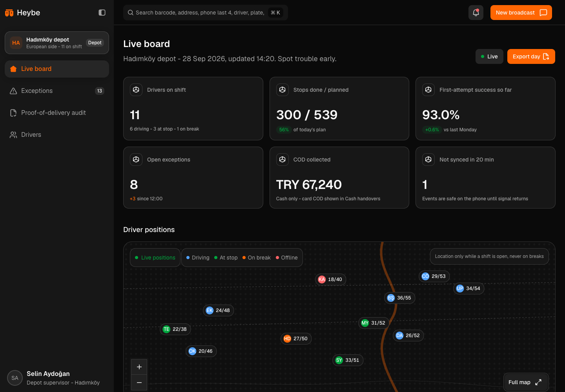
Task: Open Exceptions nav item
Action: point(57,91)
